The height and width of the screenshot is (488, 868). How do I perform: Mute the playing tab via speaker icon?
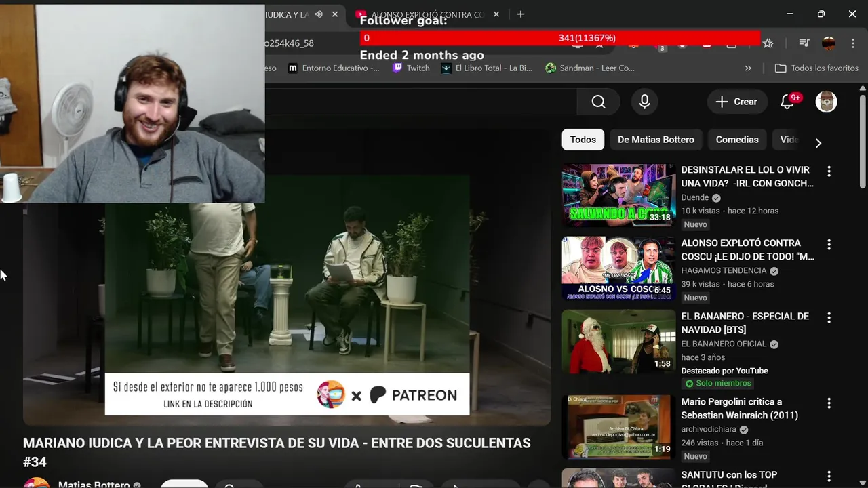point(319,14)
